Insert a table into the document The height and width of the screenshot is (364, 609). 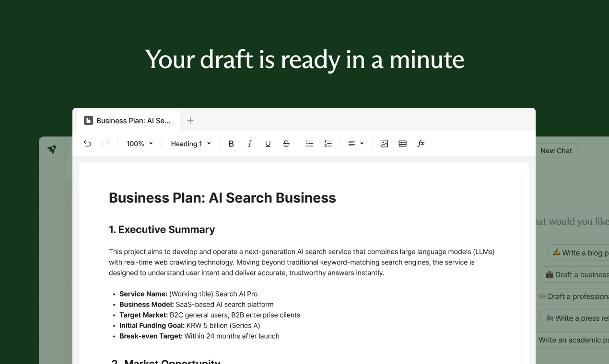coord(402,143)
